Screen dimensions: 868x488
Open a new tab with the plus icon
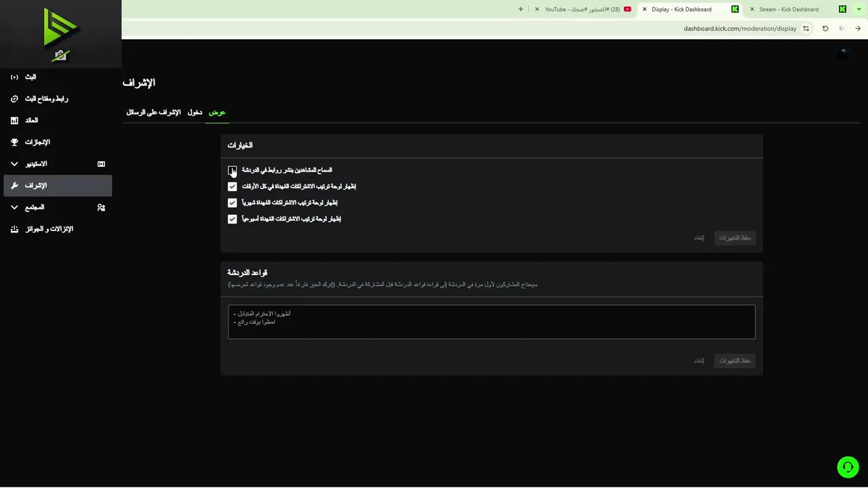[521, 9]
